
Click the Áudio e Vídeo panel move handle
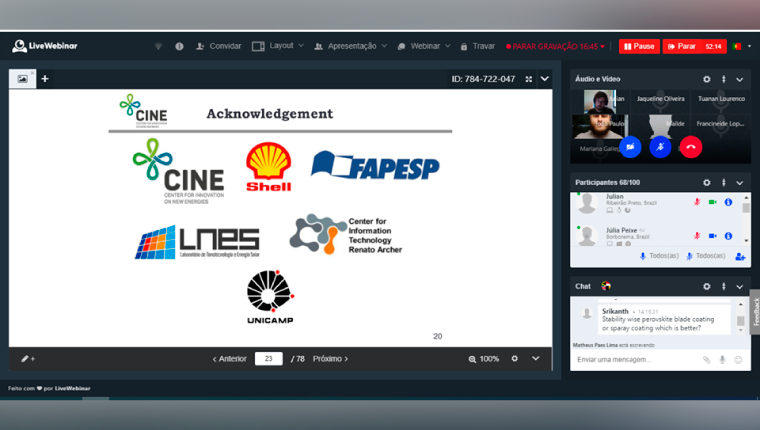tap(724, 79)
